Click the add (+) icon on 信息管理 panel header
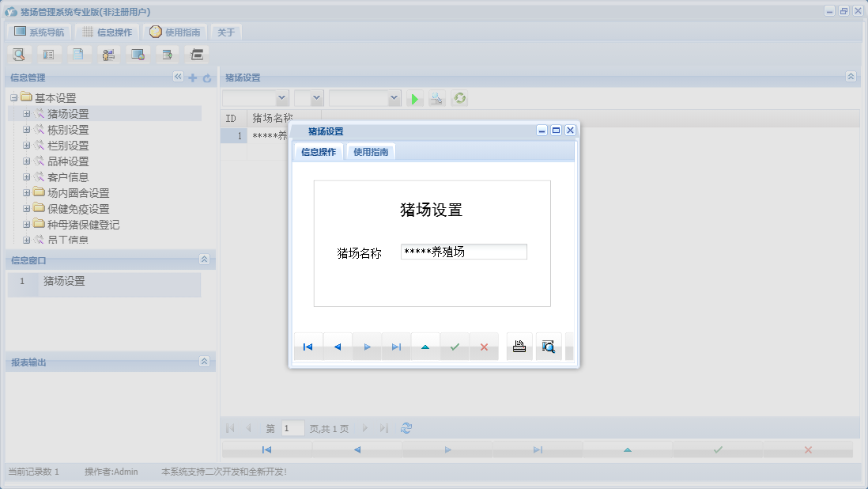The height and width of the screenshot is (489, 868). click(192, 77)
